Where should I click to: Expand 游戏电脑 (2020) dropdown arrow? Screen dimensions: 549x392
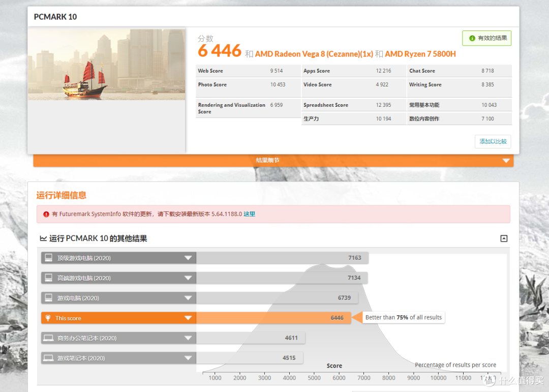point(188,298)
